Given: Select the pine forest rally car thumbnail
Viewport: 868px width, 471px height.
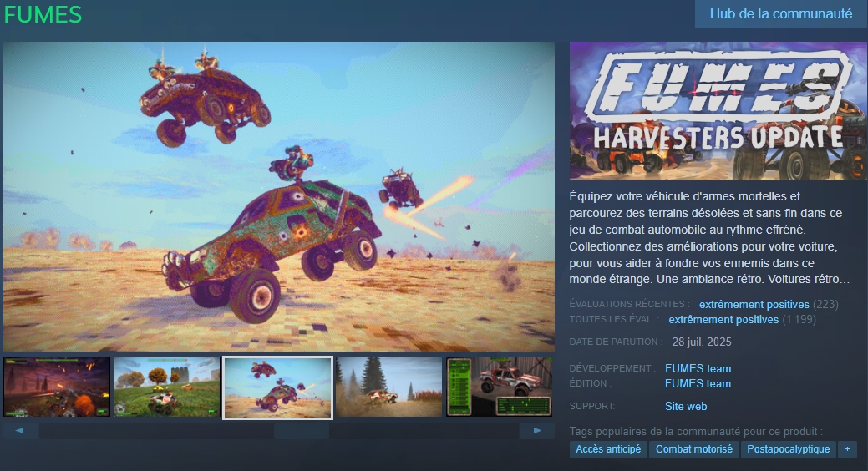Looking at the screenshot, I should click(389, 387).
